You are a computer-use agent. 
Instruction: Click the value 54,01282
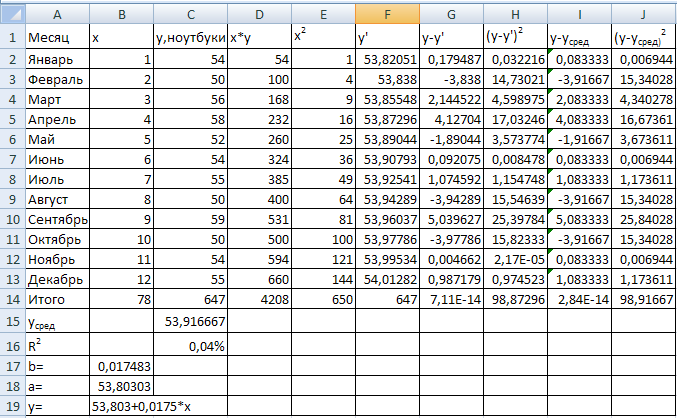click(x=387, y=279)
